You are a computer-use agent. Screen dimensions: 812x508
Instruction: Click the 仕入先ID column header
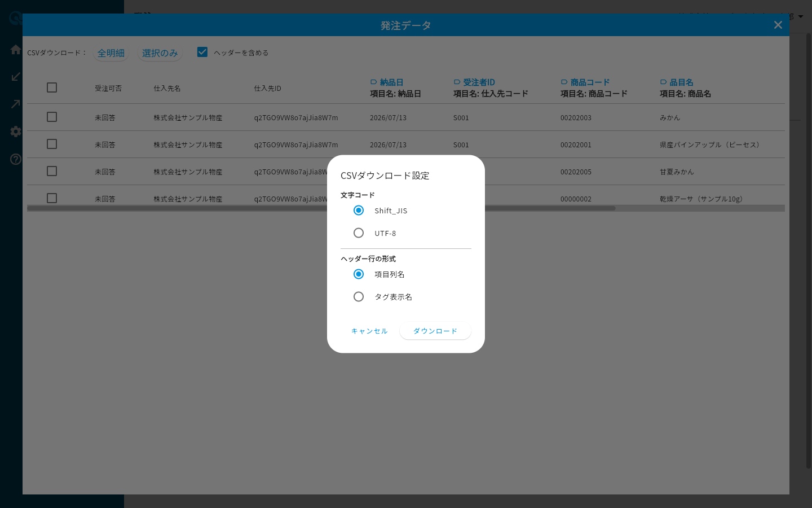(267, 89)
